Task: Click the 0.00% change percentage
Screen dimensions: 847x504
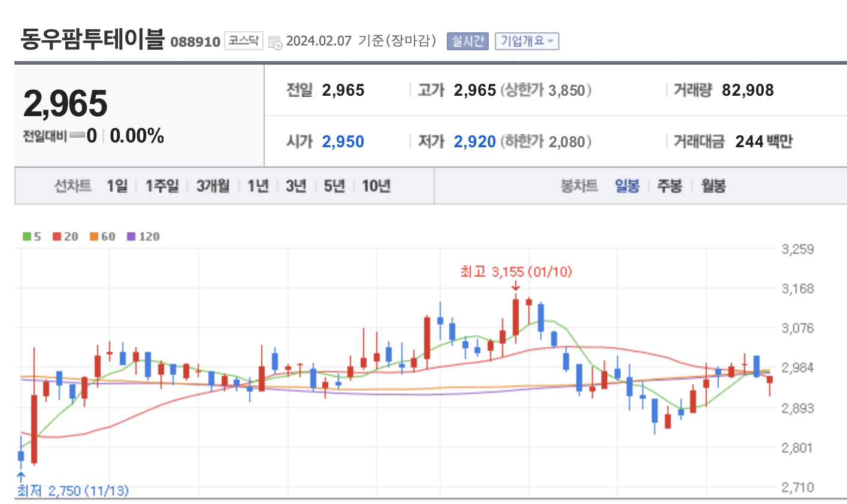Action: (x=137, y=136)
